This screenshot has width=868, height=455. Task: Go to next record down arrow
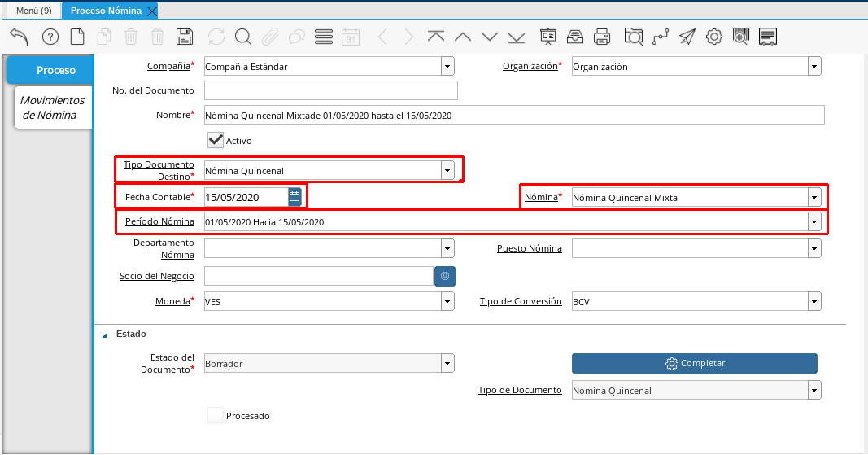pyautogui.click(x=490, y=37)
